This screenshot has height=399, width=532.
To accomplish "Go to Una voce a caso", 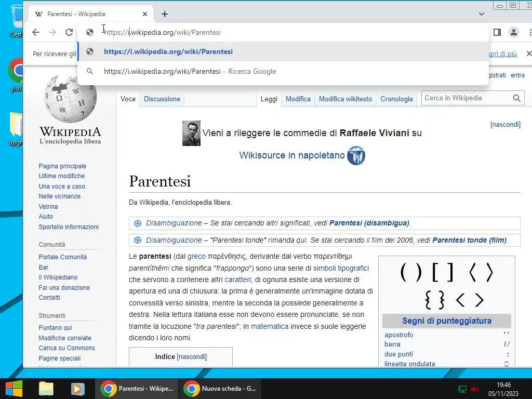I will tap(62, 187).
